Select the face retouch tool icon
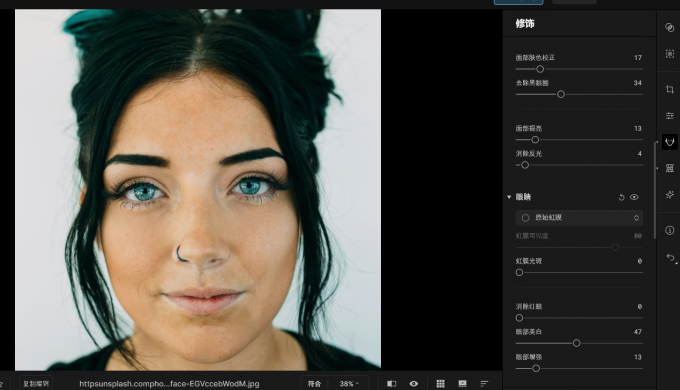Viewport: 680px width, 390px height. click(670, 142)
